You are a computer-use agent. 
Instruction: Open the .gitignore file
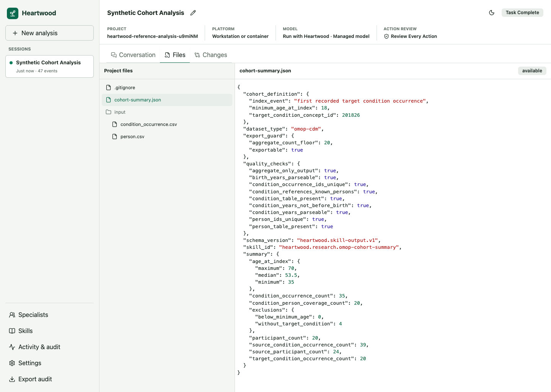(x=167, y=88)
